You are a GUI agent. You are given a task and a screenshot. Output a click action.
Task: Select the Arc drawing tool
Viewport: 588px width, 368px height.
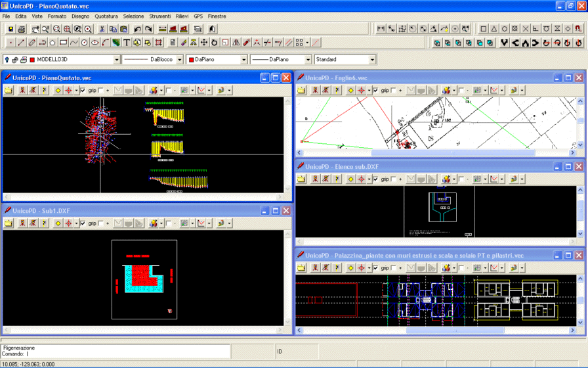click(x=106, y=43)
